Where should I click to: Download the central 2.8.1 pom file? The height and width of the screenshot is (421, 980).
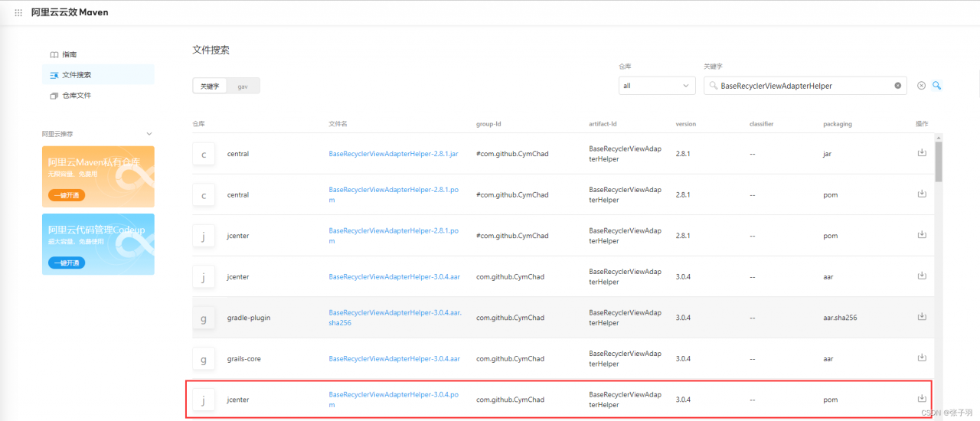coord(922,193)
